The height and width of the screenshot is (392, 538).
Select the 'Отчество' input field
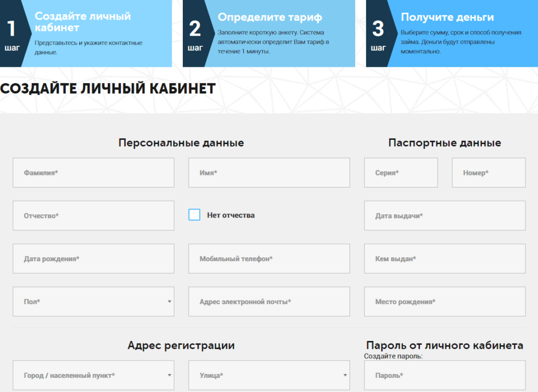click(93, 215)
